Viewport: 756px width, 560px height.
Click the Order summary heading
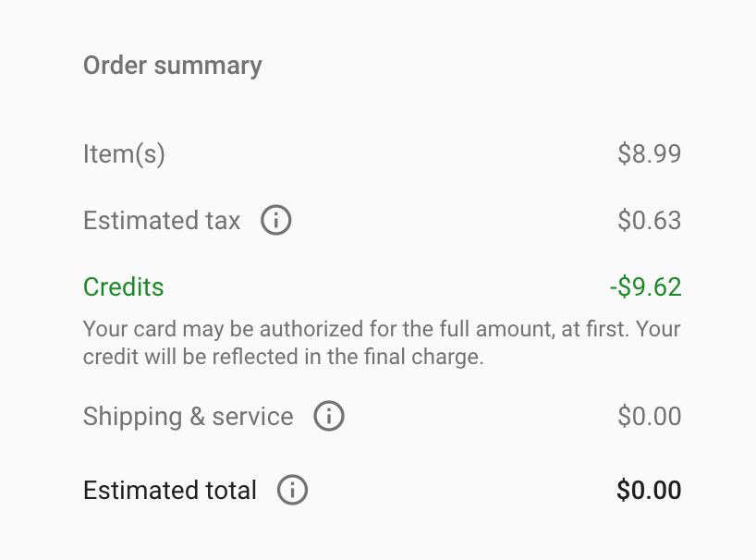click(173, 65)
